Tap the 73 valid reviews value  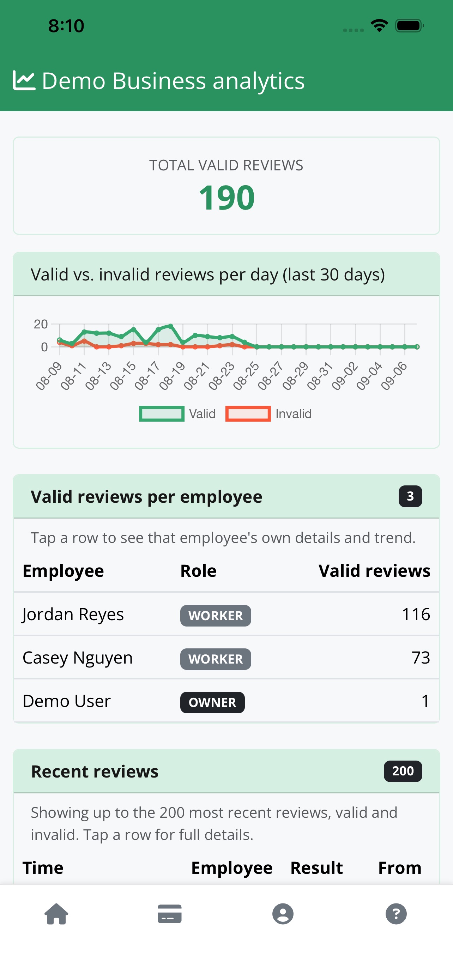coord(421,658)
